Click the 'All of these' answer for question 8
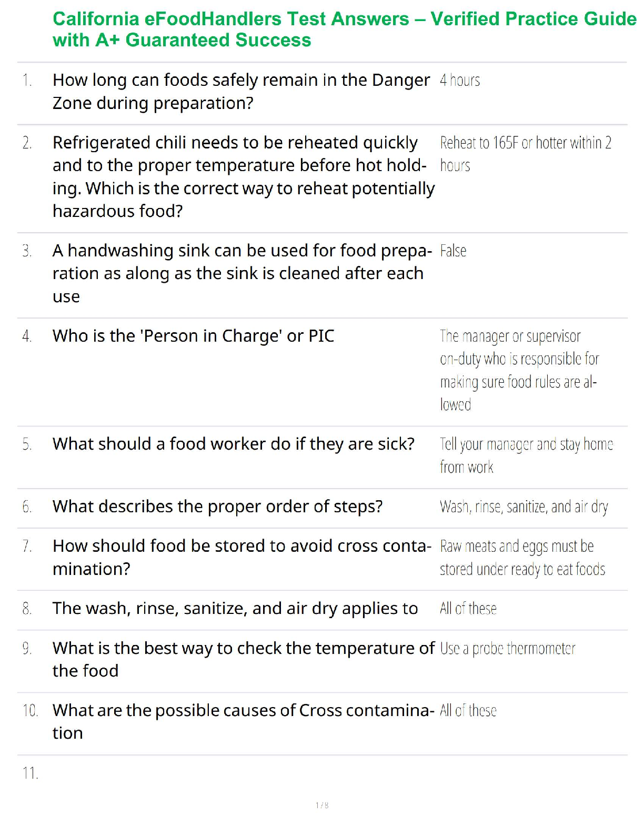The width and height of the screenshot is (644, 834). 468,609
